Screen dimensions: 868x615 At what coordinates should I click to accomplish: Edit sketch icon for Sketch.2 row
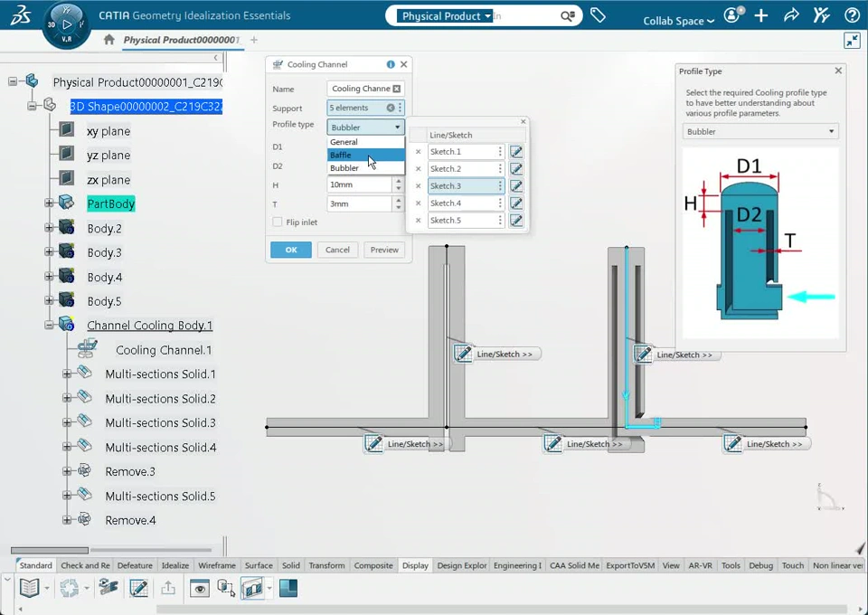(516, 169)
